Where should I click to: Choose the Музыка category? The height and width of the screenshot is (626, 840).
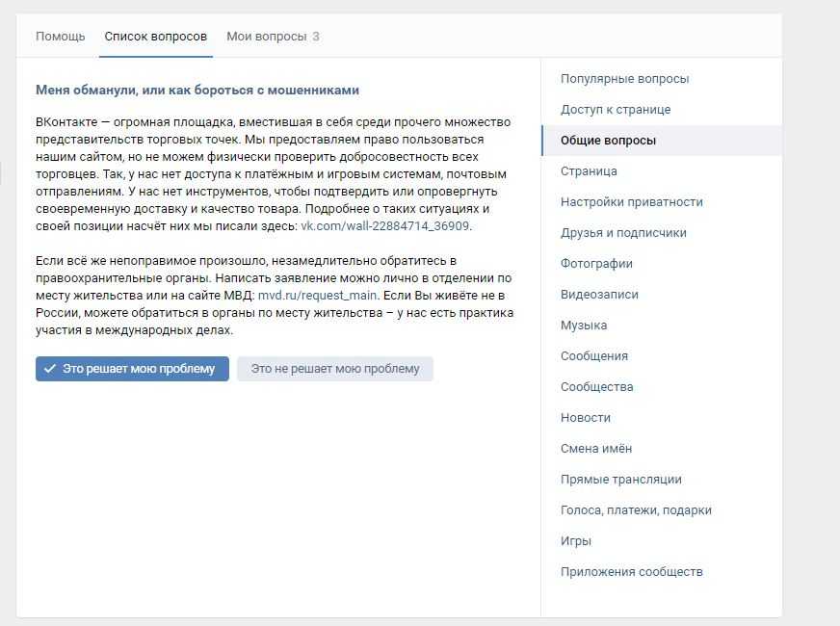click(x=662, y=326)
